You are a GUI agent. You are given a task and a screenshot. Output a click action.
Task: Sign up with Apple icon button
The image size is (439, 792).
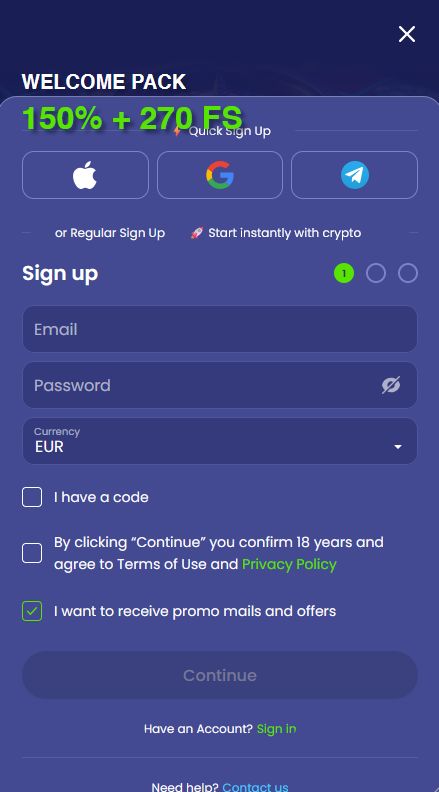[85, 175]
